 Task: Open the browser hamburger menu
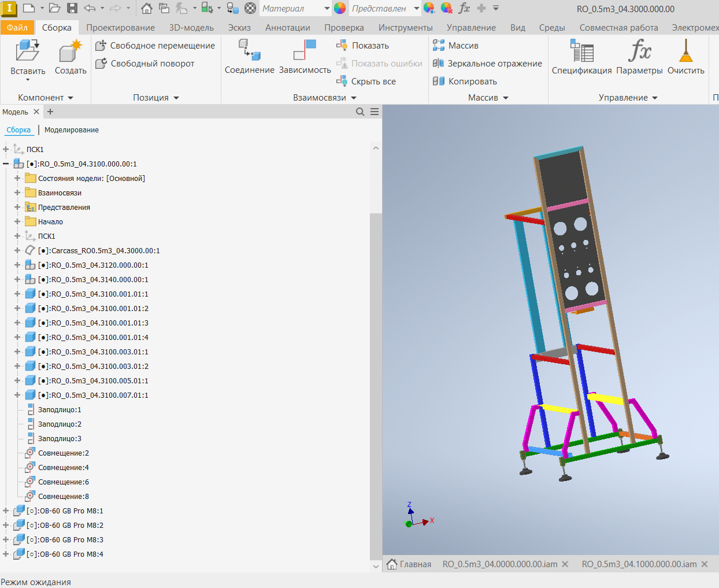click(375, 112)
